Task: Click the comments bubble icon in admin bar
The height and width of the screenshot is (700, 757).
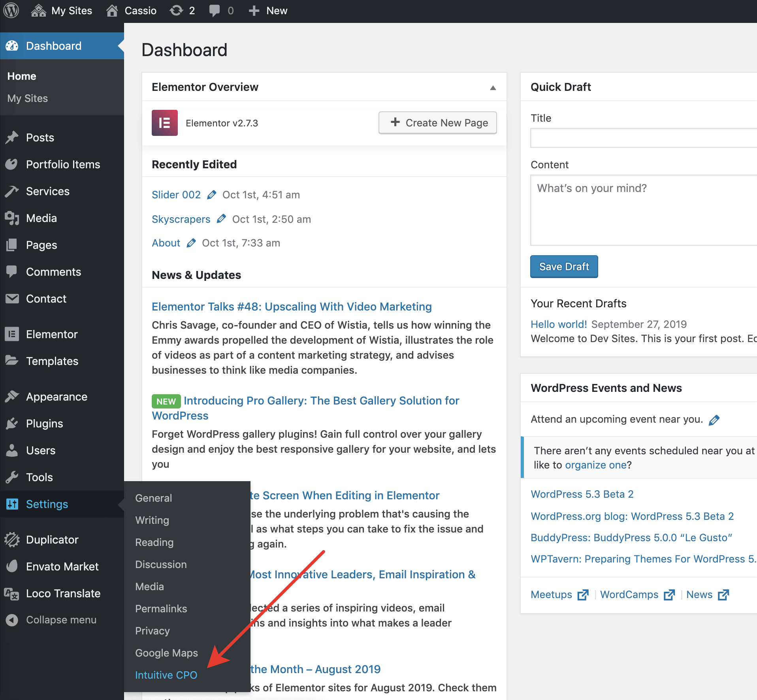Action: tap(215, 11)
